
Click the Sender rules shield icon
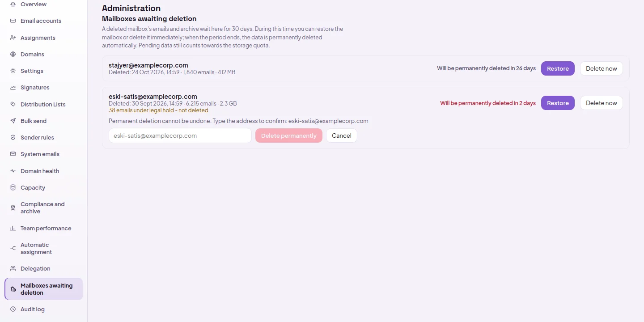13,137
